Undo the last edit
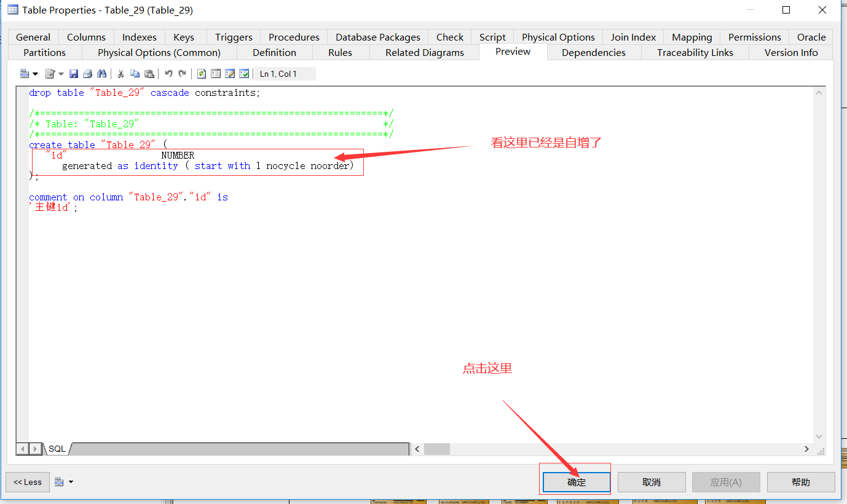Screen dimensions: 847x504 coord(168,73)
